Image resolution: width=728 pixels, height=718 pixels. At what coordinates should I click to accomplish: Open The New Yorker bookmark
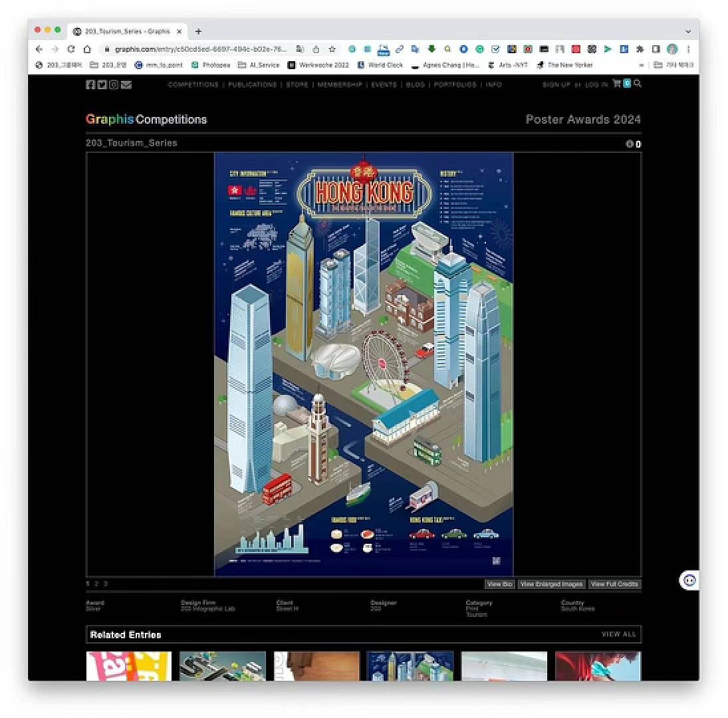click(565, 65)
